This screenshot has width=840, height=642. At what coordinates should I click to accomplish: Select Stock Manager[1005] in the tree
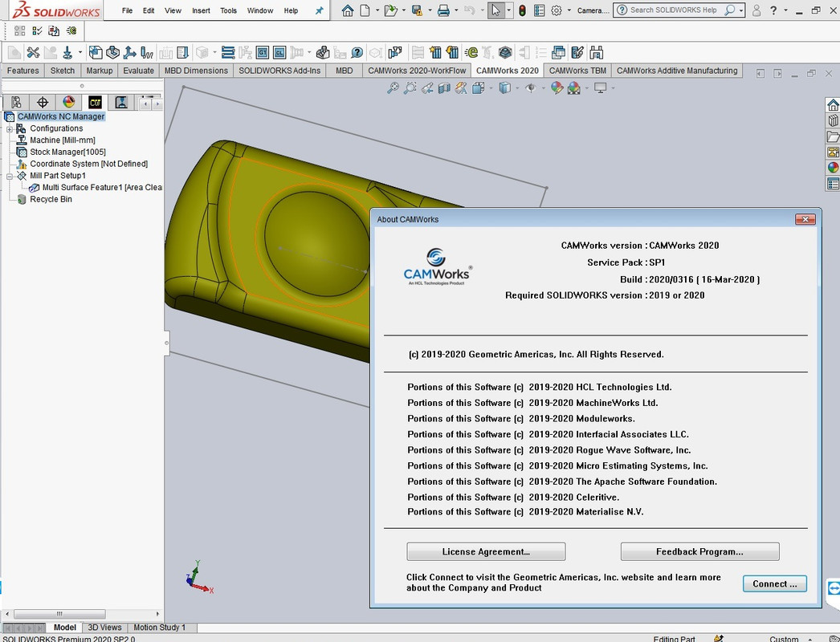click(67, 152)
